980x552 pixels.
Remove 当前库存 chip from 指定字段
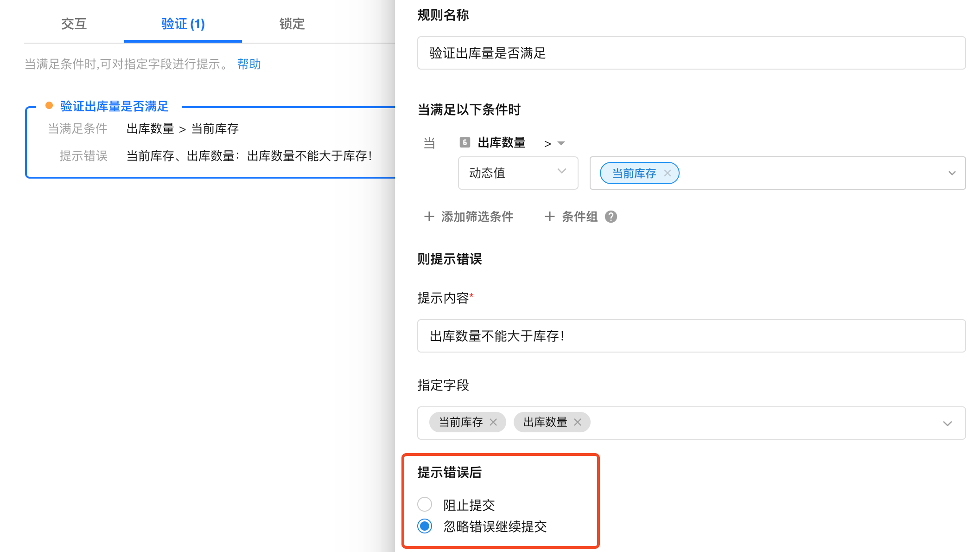coord(493,422)
